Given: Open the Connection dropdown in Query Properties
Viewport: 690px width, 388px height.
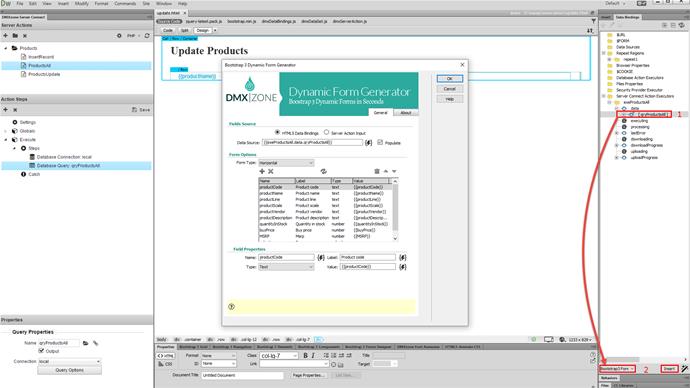Looking at the screenshot, I should click(70, 361).
